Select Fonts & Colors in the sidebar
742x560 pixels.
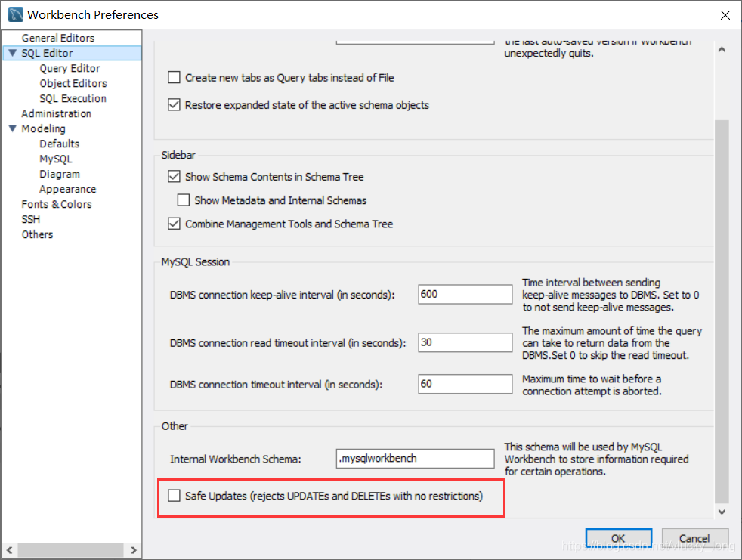click(x=57, y=205)
